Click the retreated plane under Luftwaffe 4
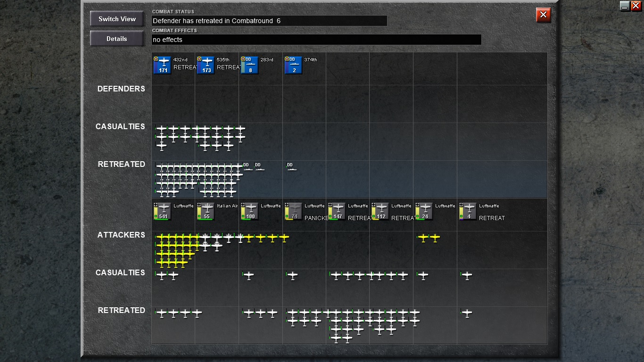This screenshot has height=362, width=644. tap(466, 313)
